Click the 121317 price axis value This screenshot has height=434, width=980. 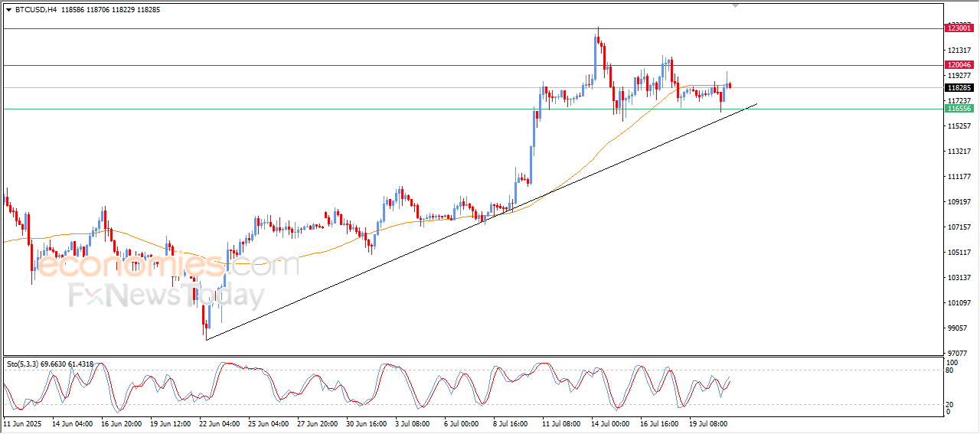(x=959, y=51)
